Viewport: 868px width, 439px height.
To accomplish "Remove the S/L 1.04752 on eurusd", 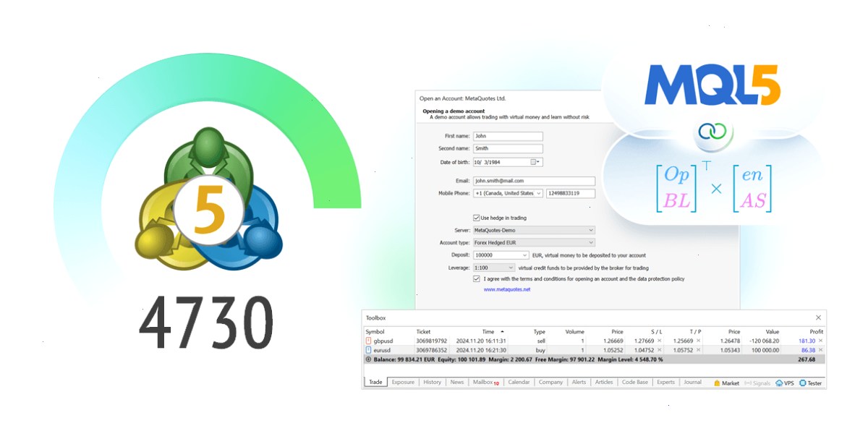I will tap(659, 350).
